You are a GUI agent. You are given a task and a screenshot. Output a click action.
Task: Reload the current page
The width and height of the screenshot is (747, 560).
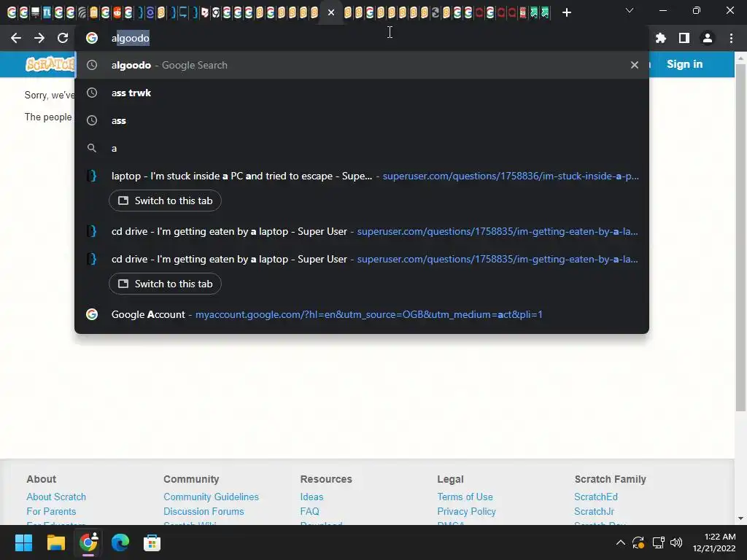pos(63,38)
